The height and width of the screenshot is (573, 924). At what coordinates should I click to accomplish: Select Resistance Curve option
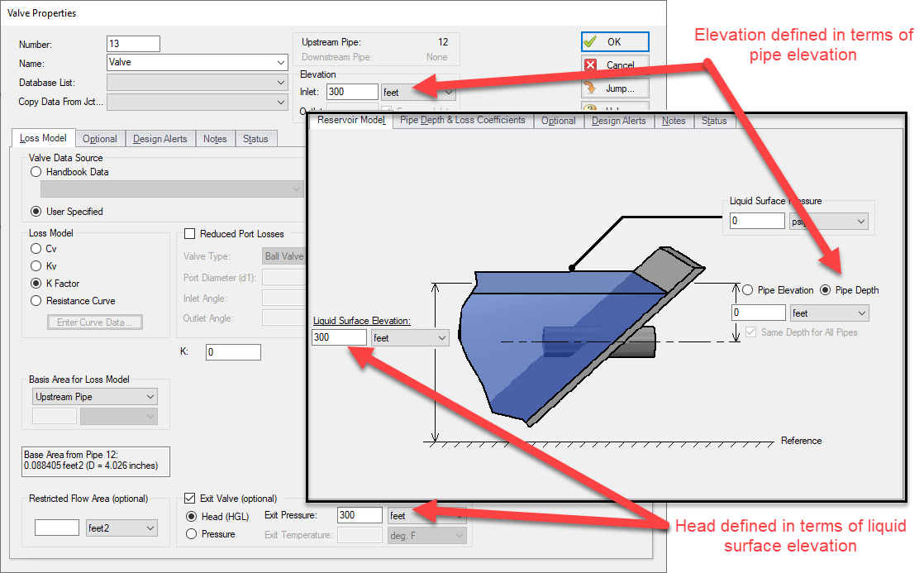point(36,301)
